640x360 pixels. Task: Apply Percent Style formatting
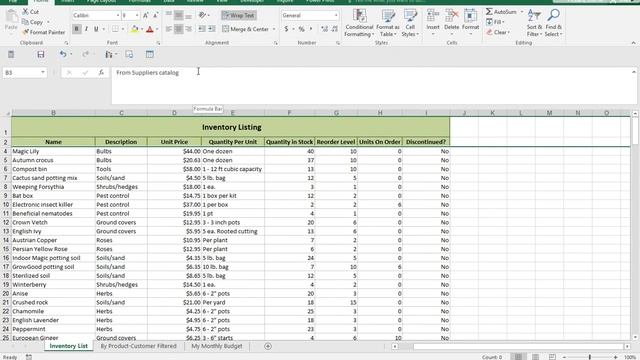[x=302, y=29]
